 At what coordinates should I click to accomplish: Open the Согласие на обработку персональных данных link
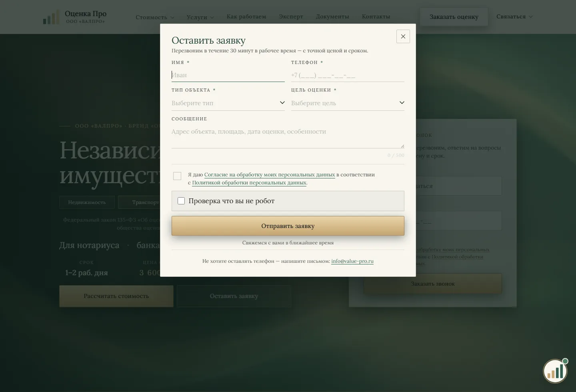(270, 175)
